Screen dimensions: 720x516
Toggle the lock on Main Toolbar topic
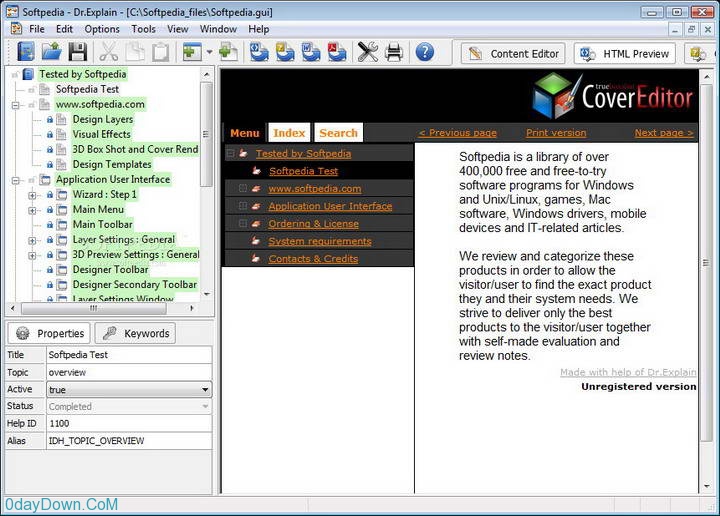(50, 225)
